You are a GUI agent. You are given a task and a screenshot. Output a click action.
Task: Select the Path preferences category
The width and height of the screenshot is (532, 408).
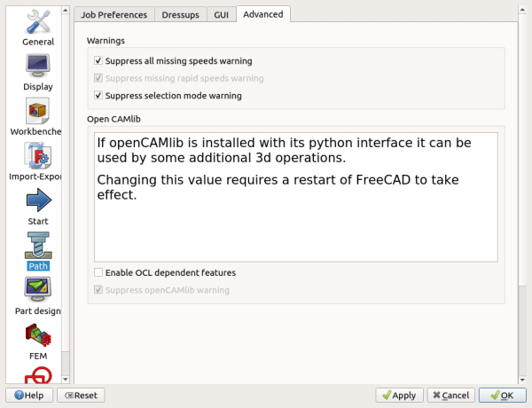37,252
